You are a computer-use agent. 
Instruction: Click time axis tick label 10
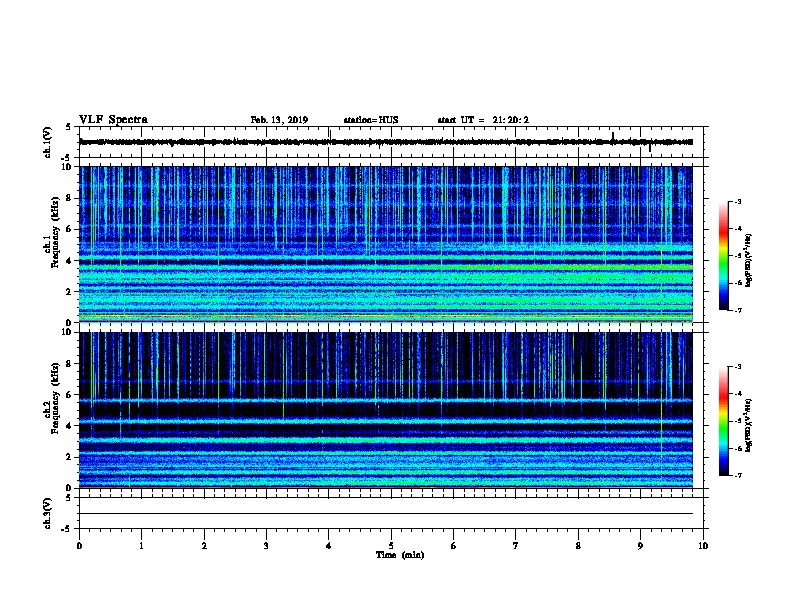[x=703, y=546]
